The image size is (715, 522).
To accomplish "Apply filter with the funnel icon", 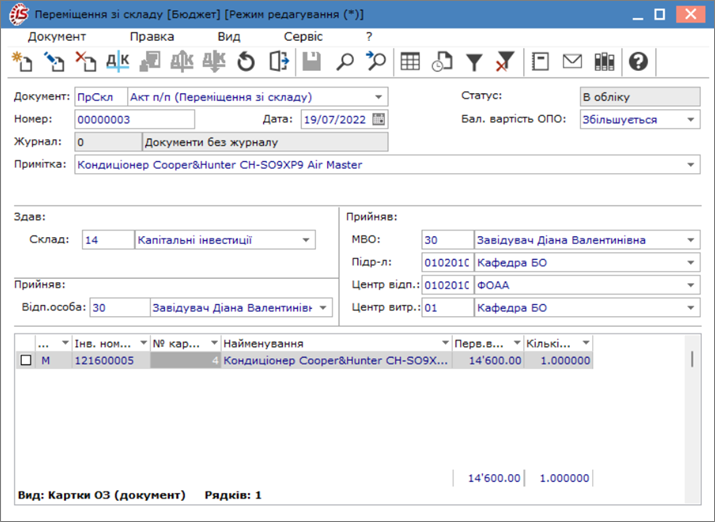I will 474,62.
